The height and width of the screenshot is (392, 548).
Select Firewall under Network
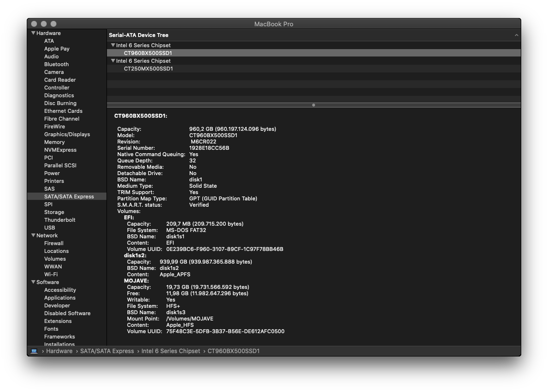tap(54, 243)
